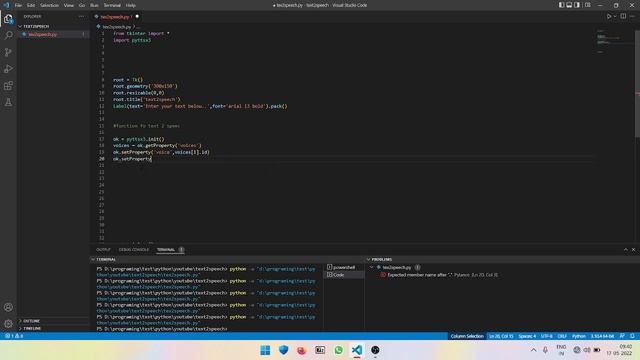Viewport: 640px width, 360px height.
Task: Open editor More Actions menu
Action: point(632,16)
